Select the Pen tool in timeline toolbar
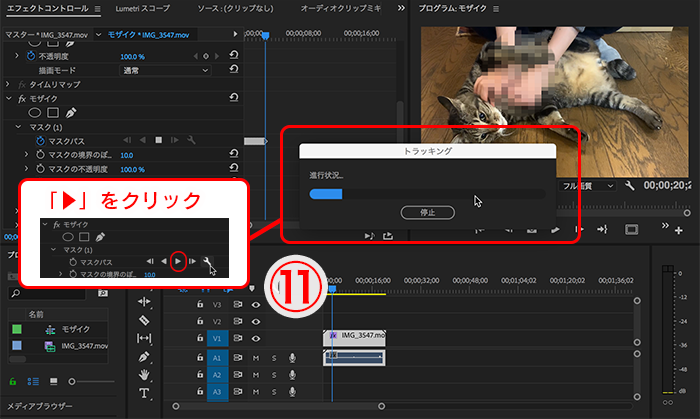This screenshot has height=419, width=700. [x=144, y=357]
